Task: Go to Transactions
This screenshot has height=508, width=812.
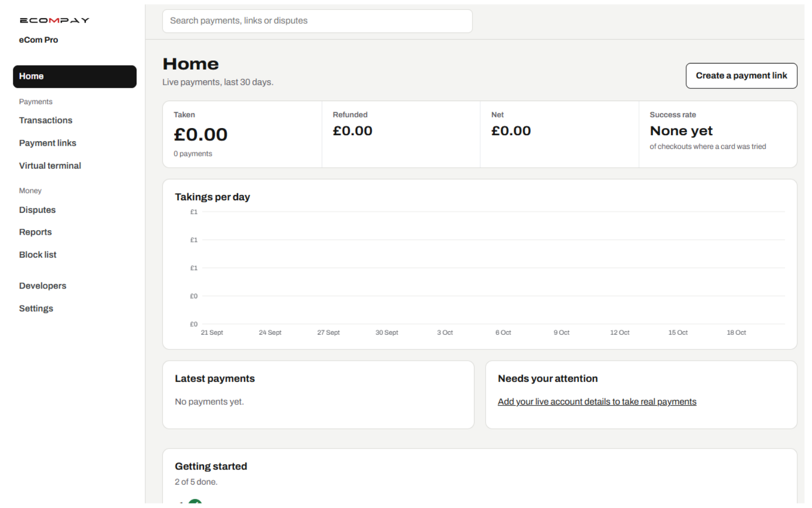Action: (46, 120)
